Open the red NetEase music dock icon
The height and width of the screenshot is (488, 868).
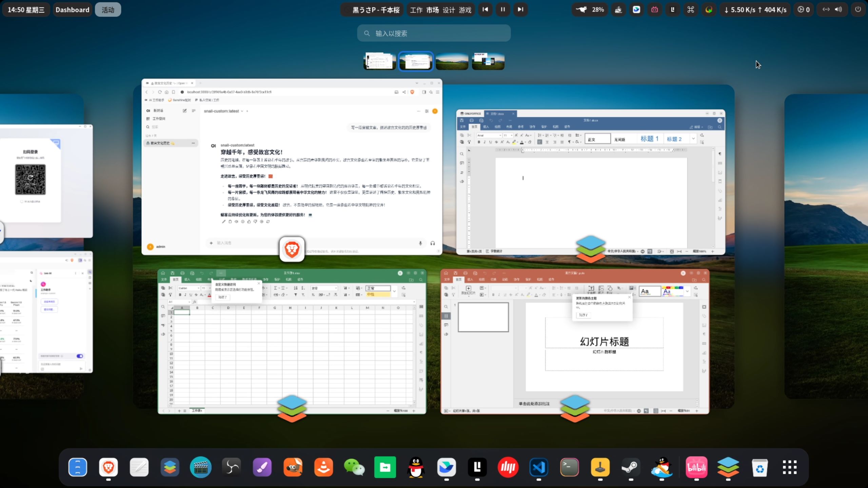pyautogui.click(x=508, y=467)
